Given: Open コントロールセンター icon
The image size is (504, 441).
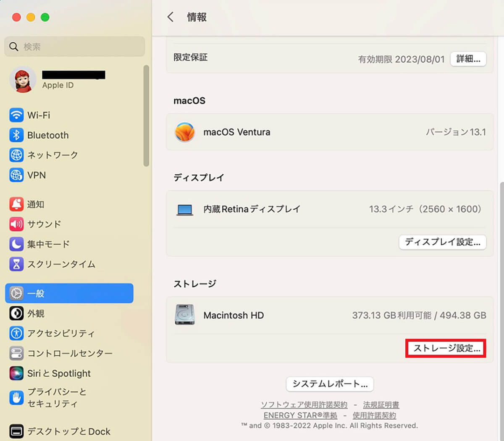Looking at the screenshot, I should pyautogui.click(x=16, y=353).
